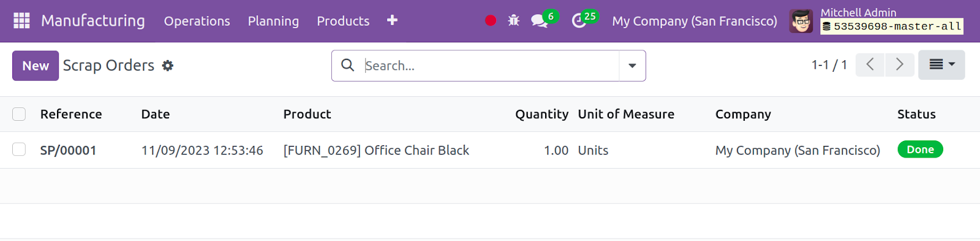The height and width of the screenshot is (241, 980).
Task: Open the My Company (San Francisco) company switcher
Action: tap(695, 21)
